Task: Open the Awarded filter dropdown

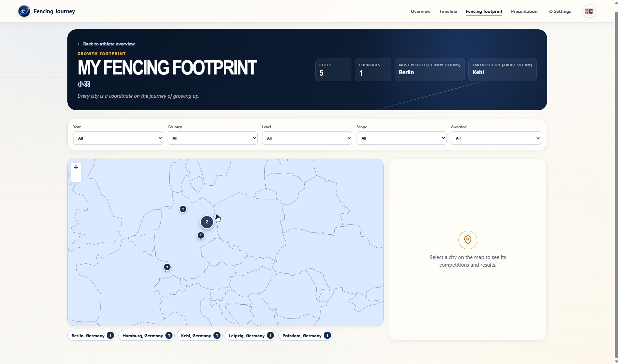Action: click(x=496, y=138)
